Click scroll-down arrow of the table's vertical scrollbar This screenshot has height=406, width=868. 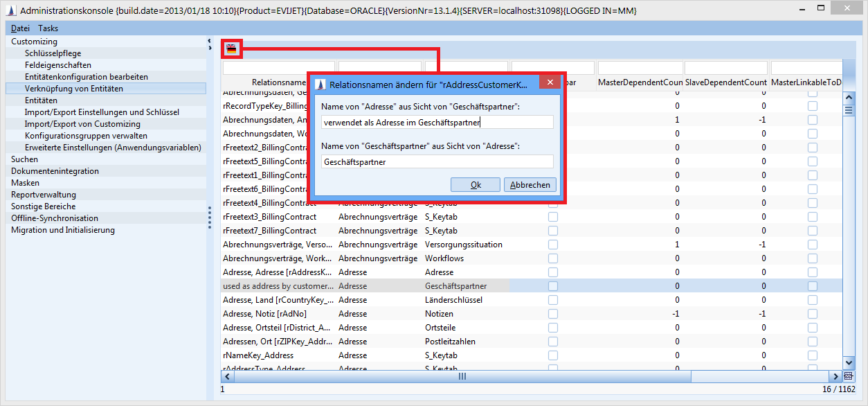click(x=849, y=363)
